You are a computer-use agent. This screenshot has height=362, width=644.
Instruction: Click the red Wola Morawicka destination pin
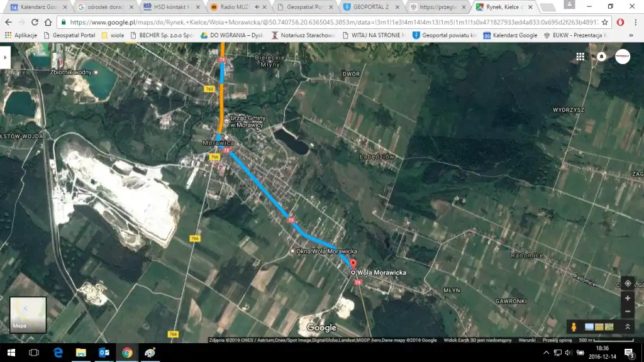(x=352, y=265)
